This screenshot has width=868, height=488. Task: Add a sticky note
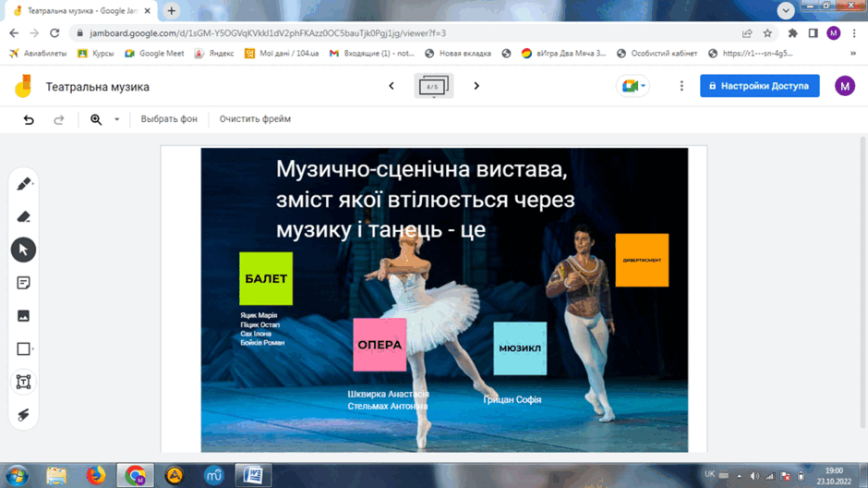coord(23,283)
